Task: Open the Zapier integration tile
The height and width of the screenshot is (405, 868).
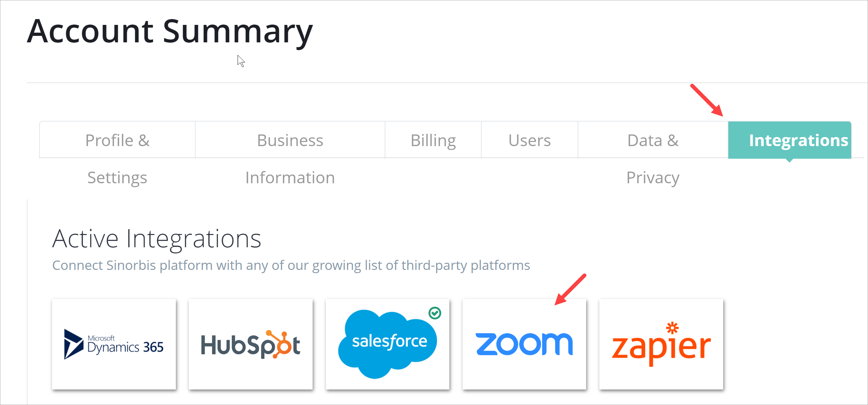Action: [661, 344]
